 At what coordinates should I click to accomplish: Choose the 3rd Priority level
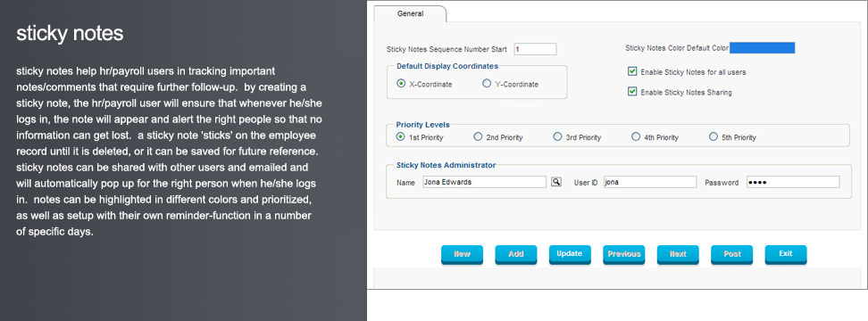pyautogui.click(x=557, y=137)
